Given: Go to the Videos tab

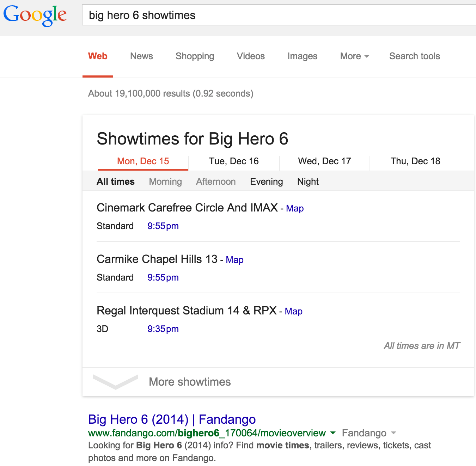Looking at the screenshot, I should click(x=251, y=56).
